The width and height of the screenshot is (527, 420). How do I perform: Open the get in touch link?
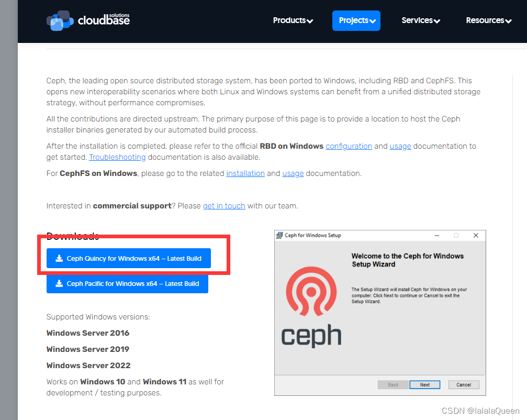pos(224,206)
